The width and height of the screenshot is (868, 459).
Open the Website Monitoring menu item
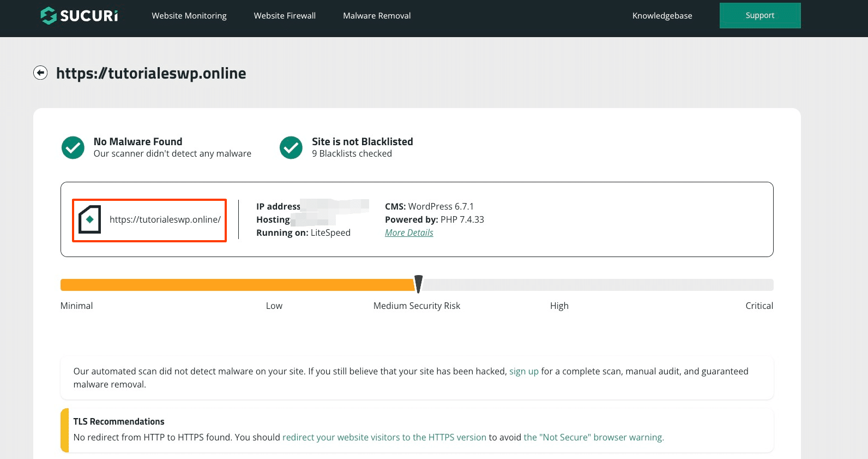(x=189, y=16)
